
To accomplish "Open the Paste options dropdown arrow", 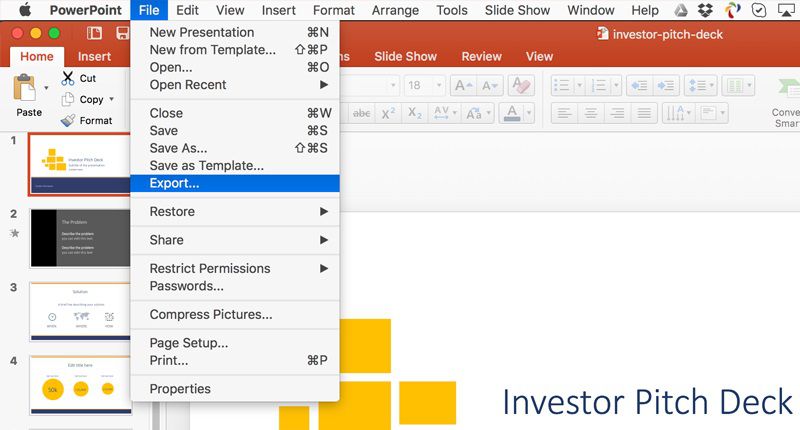I will [x=46, y=88].
